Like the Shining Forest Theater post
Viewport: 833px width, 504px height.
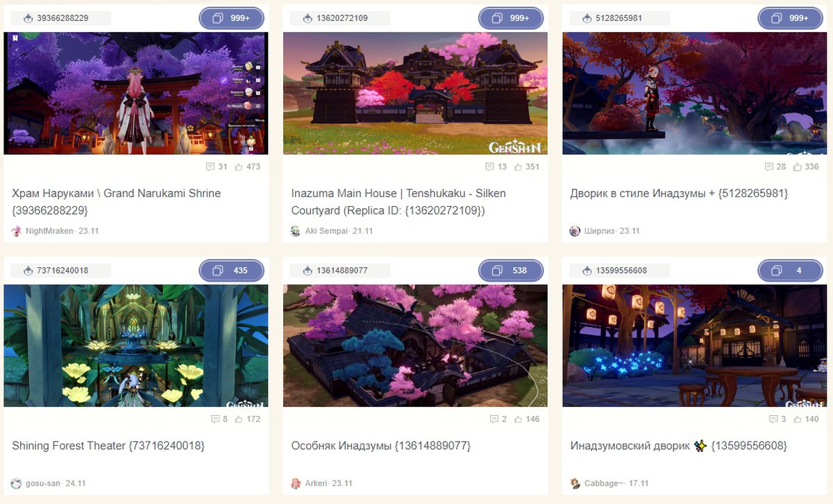click(239, 419)
